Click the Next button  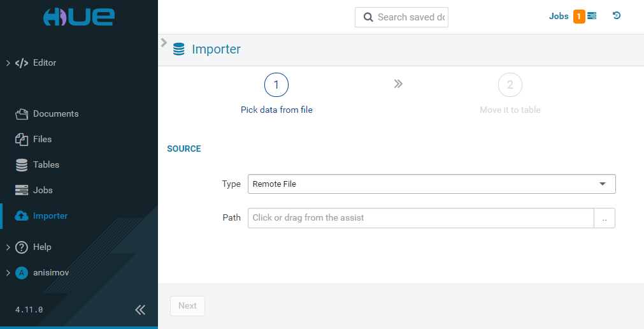click(x=188, y=306)
